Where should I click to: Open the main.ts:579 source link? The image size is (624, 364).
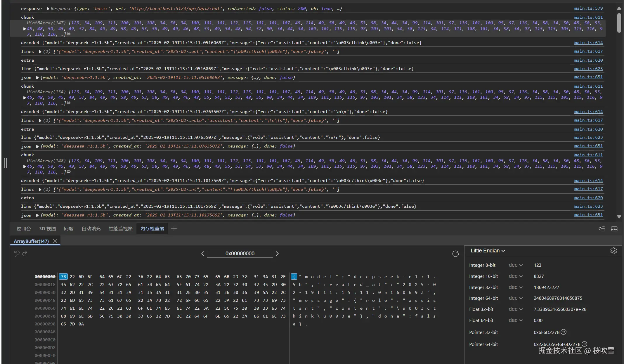coord(588,8)
